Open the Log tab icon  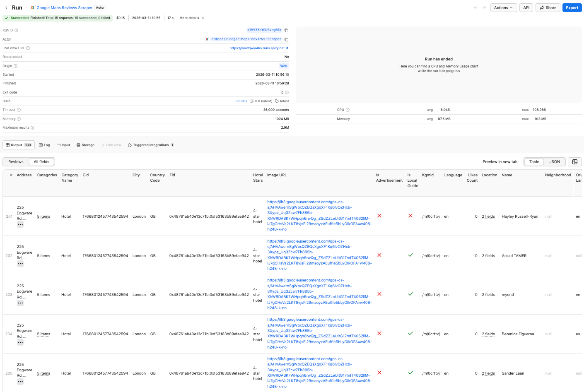(41, 145)
